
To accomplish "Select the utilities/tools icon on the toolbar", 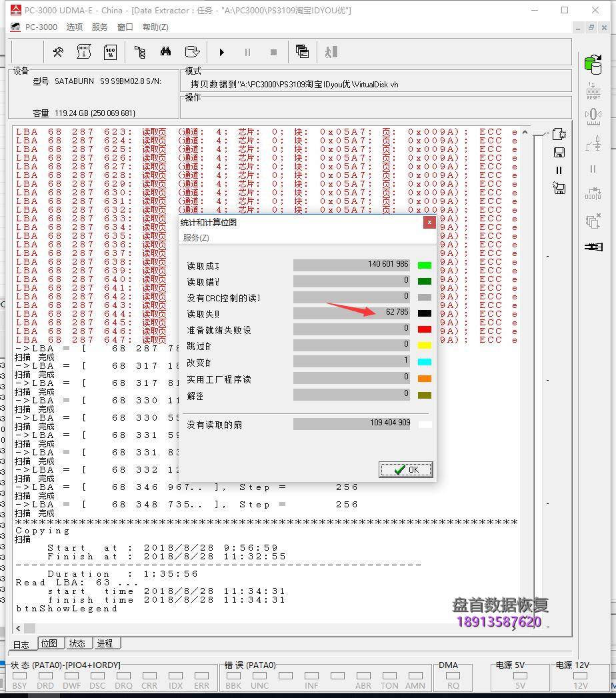I will (x=57, y=52).
